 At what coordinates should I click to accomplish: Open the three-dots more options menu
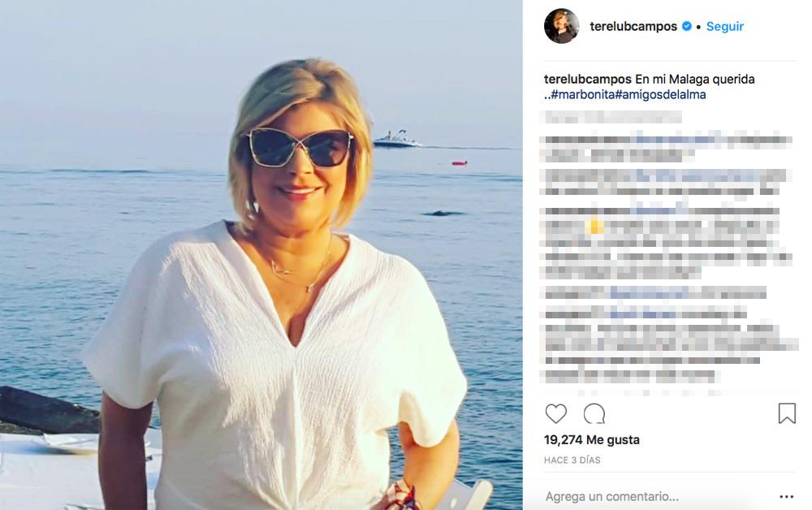click(786, 497)
